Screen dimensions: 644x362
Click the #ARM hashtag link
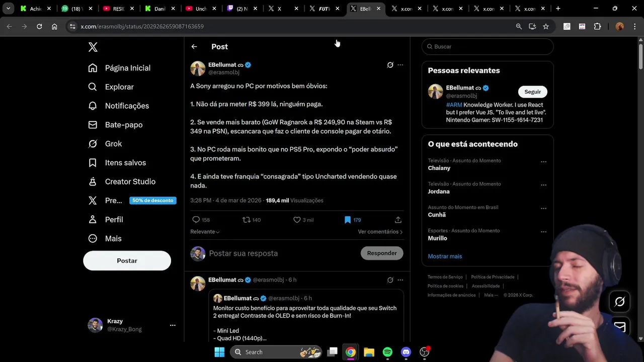pos(454,105)
